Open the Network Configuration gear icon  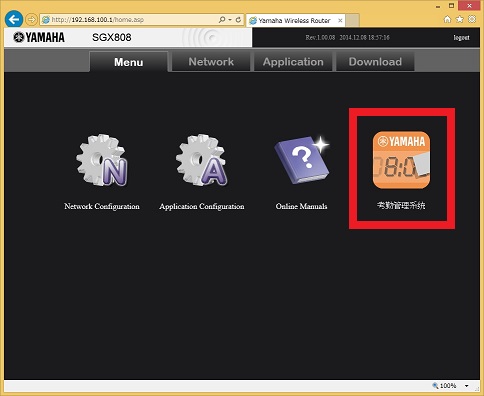coord(102,160)
